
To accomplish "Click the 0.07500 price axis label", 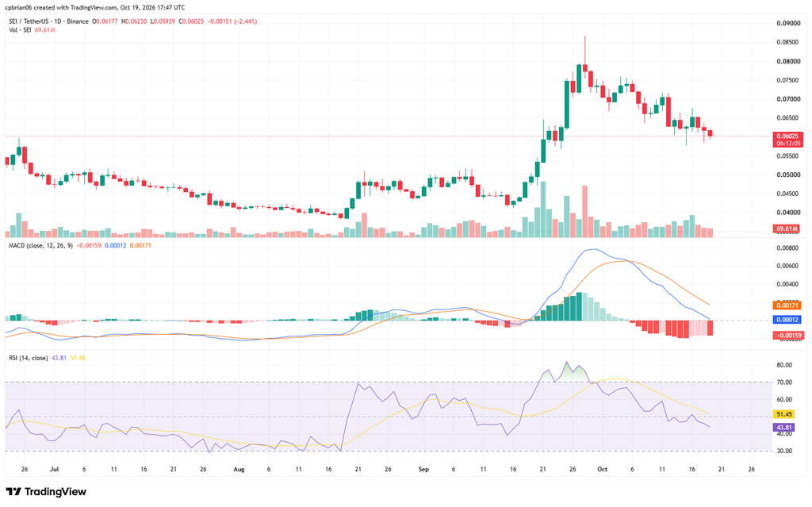I will (788, 80).
